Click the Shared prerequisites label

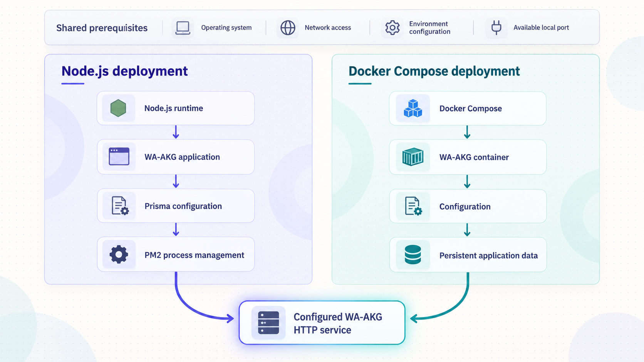(x=102, y=28)
